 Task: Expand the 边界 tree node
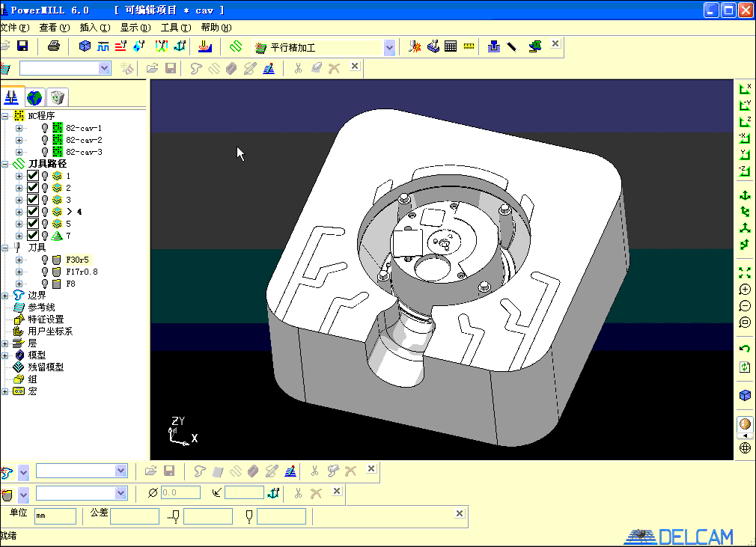(4, 296)
